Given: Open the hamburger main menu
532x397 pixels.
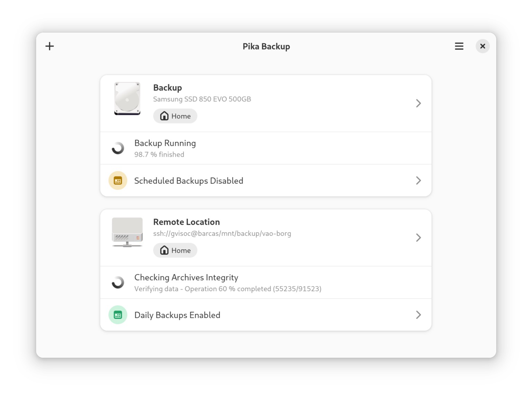Looking at the screenshot, I should (459, 46).
